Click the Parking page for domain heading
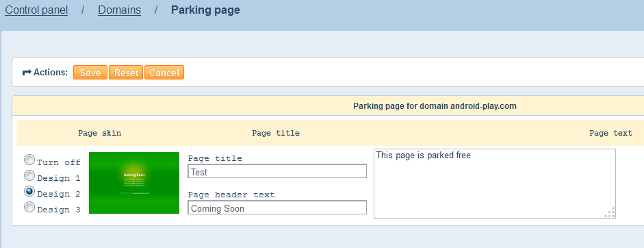 point(435,106)
